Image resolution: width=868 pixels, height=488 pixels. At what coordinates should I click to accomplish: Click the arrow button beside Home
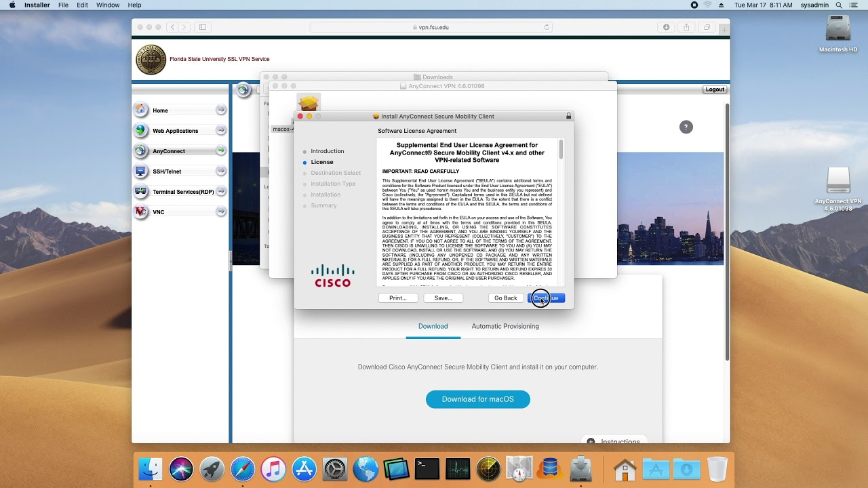[x=221, y=110]
